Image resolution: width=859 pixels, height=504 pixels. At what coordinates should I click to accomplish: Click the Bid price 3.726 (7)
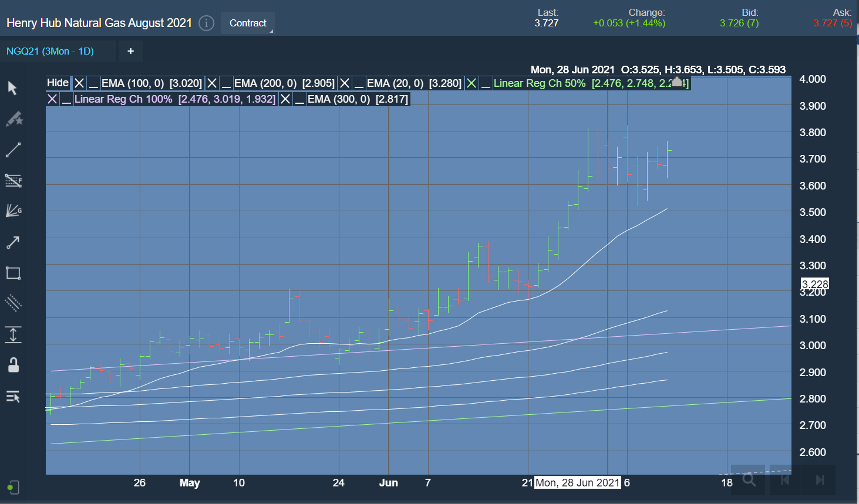739,23
